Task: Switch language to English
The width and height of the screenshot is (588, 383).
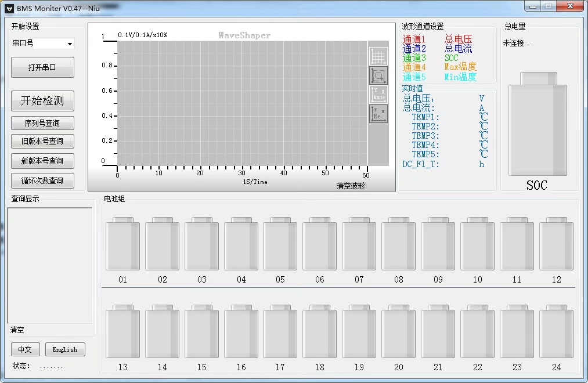Action: (65, 349)
